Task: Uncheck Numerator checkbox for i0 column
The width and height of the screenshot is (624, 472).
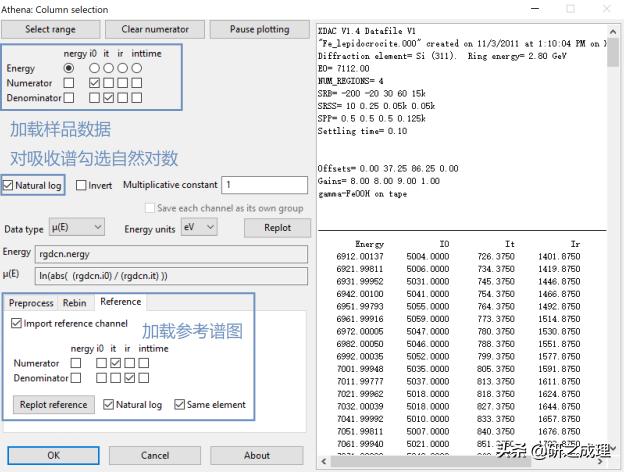Action: coord(94,83)
